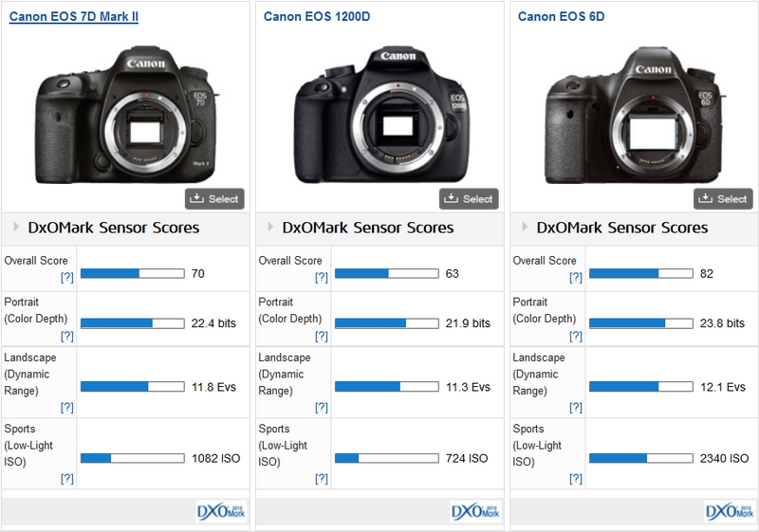Open Overall Score help [?] for EOS 1200D
The height and width of the screenshot is (532, 759).
pos(322,277)
